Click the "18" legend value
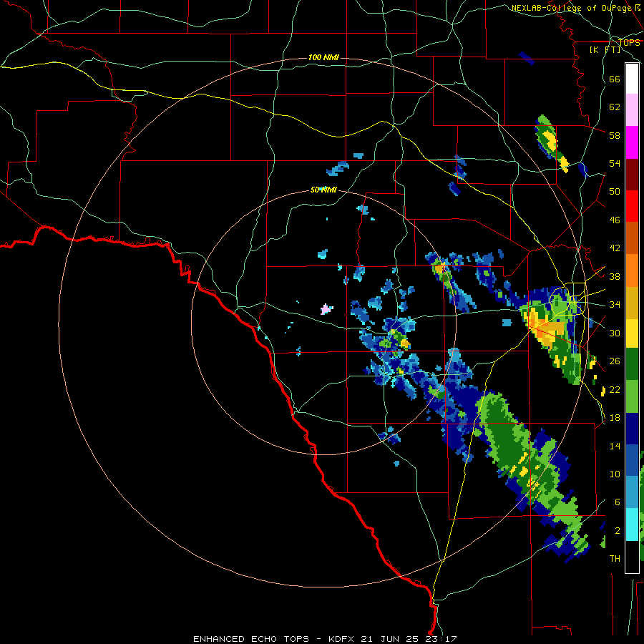 (x=615, y=418)
